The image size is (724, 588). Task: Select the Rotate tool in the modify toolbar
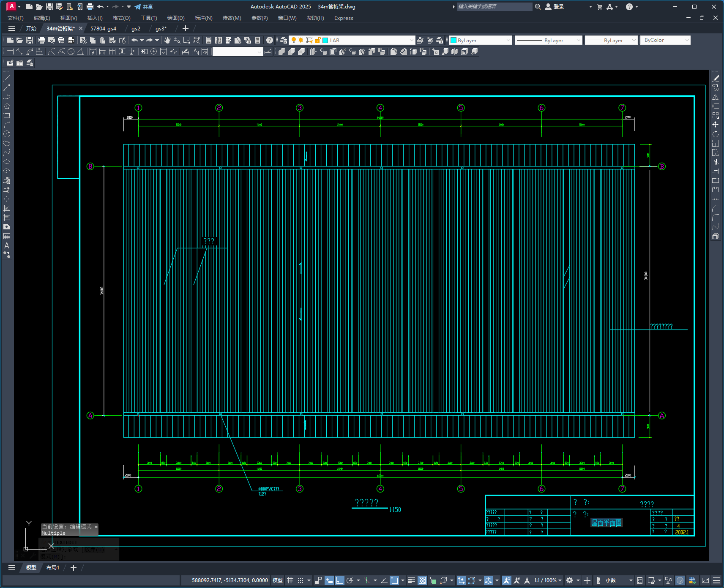716,134
